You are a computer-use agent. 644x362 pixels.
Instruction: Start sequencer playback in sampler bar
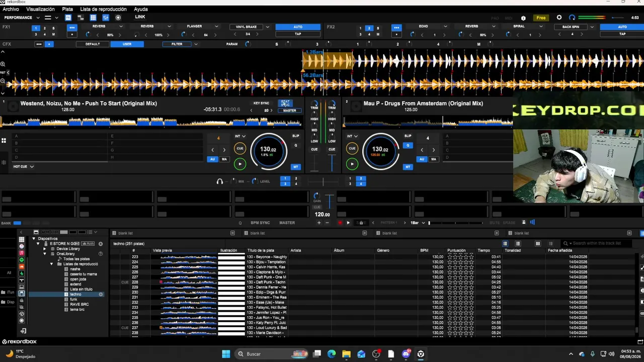pos(348,223)
